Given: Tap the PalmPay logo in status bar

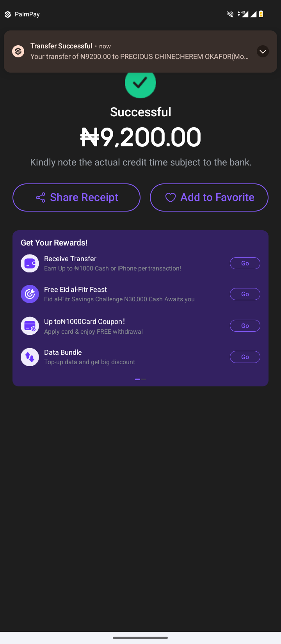Looking at the screenshot, I should (8, 14).
